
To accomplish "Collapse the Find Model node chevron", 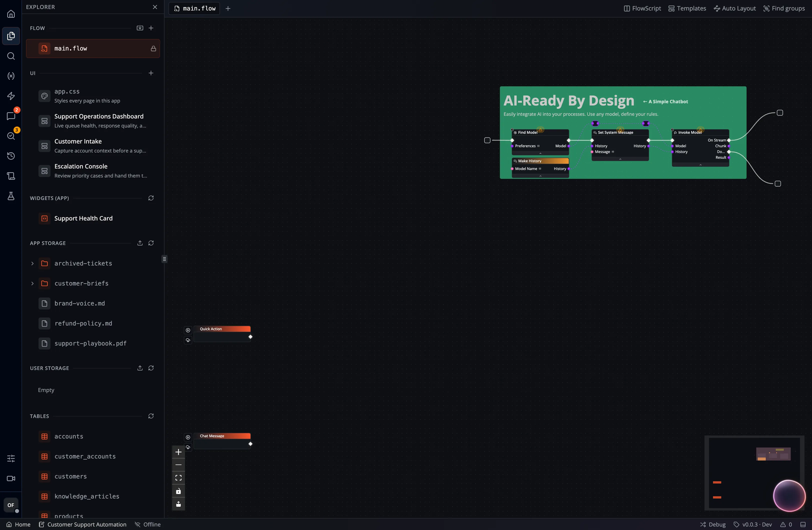I will tap(540, 153).
